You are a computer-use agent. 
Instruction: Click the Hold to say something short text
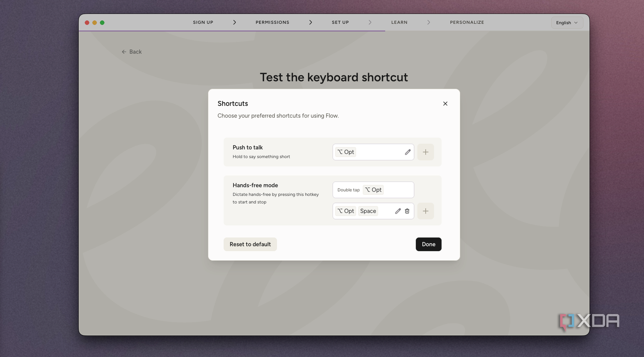coord(261,157)
